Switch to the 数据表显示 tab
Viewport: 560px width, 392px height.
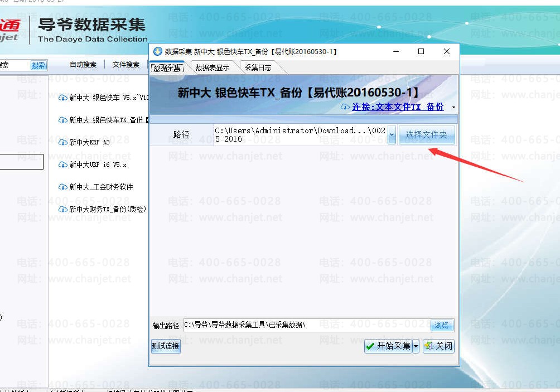pos(213,67)
